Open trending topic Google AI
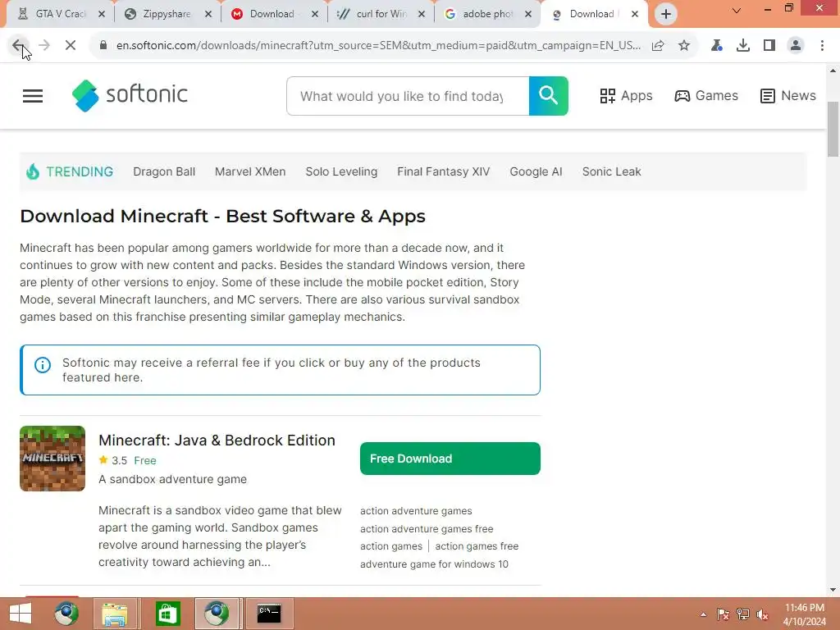This screenshot has height=630, width=840. pyautogui.click(x=536, y=171)
